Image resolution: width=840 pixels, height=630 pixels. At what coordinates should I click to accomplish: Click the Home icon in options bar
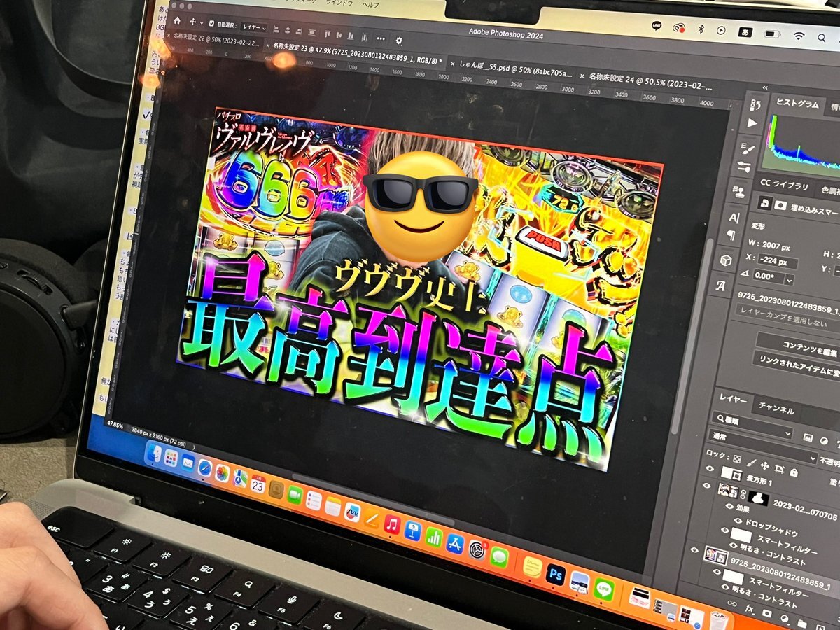click(177, 20)
